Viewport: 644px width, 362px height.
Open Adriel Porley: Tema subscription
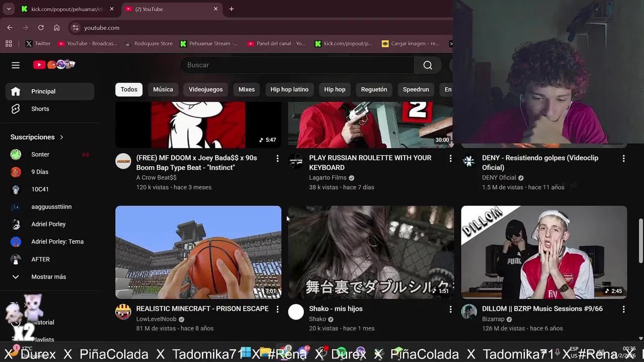[x=50, y=242]
